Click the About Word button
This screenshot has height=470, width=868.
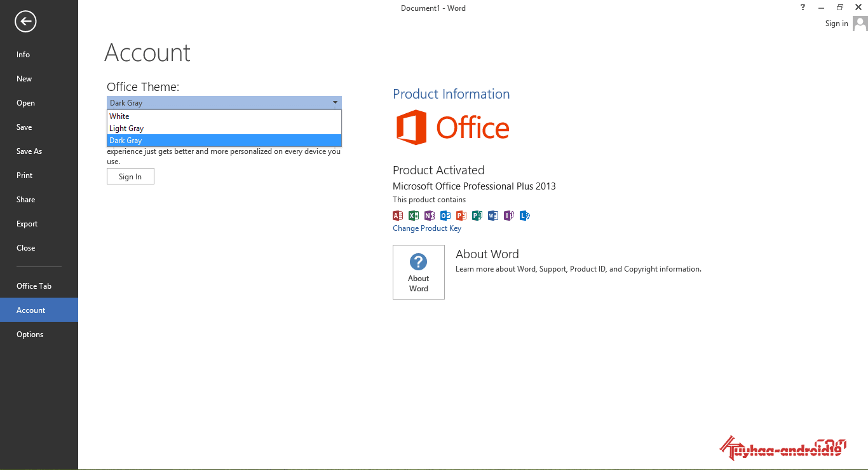tap(419, 272)
